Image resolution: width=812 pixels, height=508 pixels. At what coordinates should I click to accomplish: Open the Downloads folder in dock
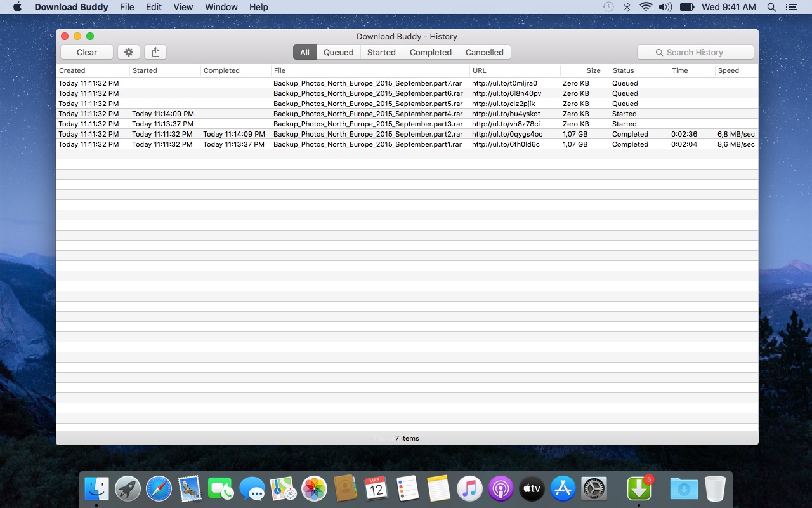coord(684,489)
